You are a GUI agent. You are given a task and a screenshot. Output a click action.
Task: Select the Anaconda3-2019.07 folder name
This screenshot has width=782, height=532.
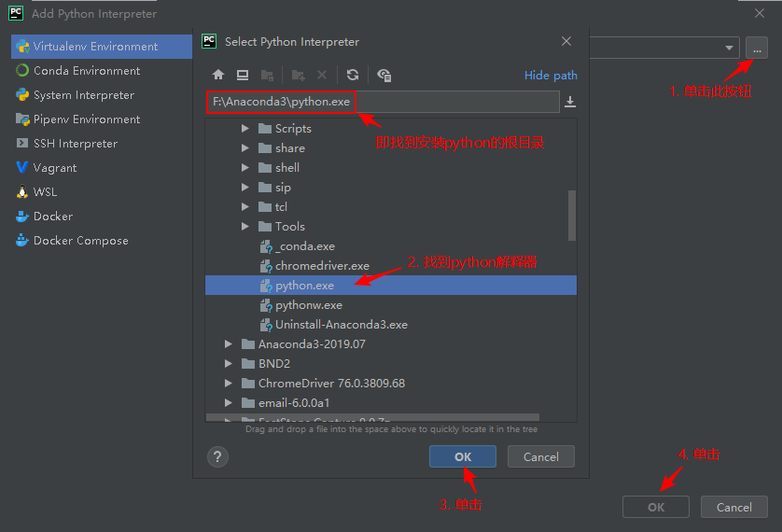312,344
